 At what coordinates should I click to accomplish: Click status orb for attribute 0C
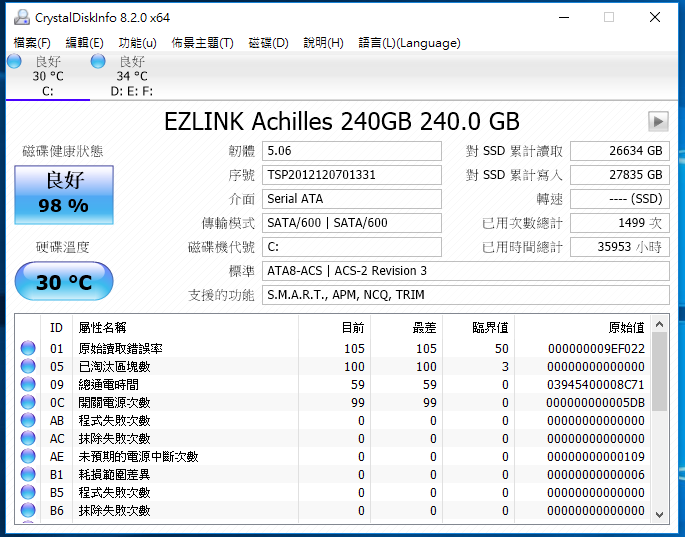28,402
